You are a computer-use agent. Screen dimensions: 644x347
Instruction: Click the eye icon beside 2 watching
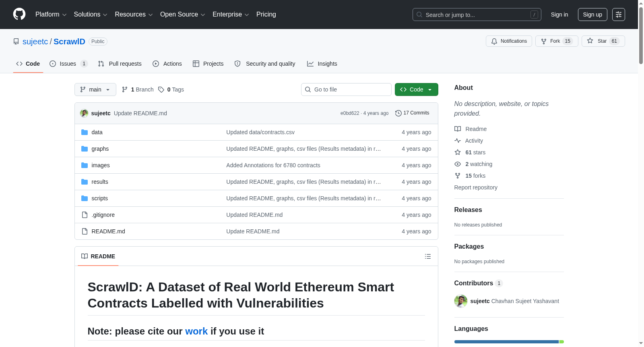tap(458, 164)
